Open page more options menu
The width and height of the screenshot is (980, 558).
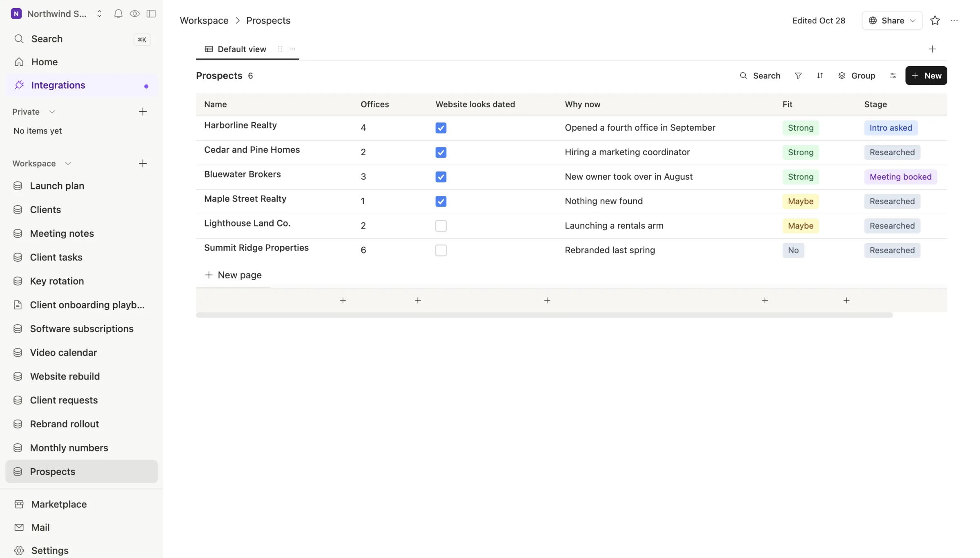tap(954, 20)
